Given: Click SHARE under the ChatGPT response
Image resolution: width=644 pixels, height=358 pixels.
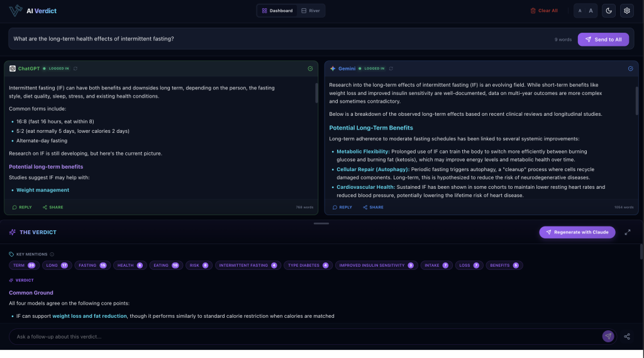Looking at the screenshot, I should click(x=53, y=208).
